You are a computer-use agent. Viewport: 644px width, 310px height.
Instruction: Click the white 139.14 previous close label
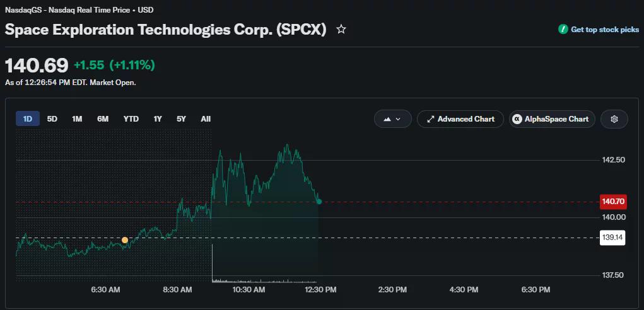[612, 238]
